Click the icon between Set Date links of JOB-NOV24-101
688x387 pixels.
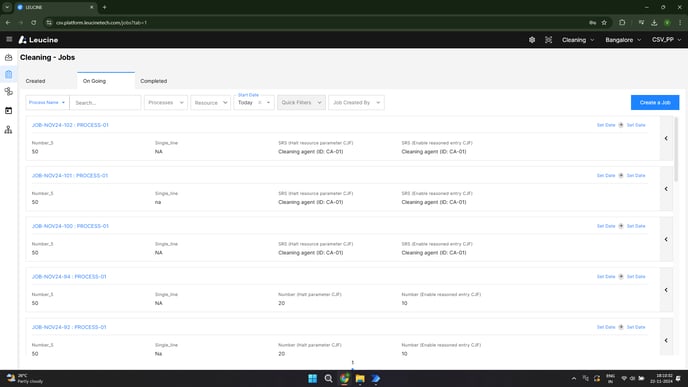[x=621, y=176]
